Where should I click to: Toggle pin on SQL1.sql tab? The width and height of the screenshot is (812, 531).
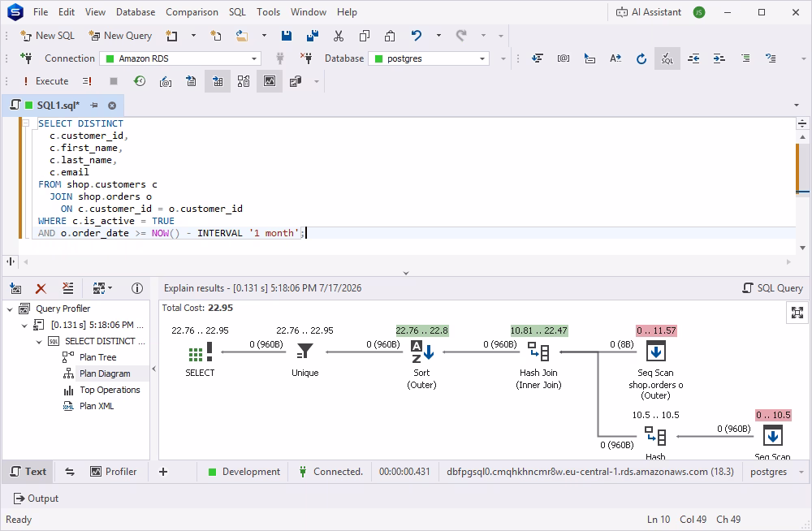point(94,106)
